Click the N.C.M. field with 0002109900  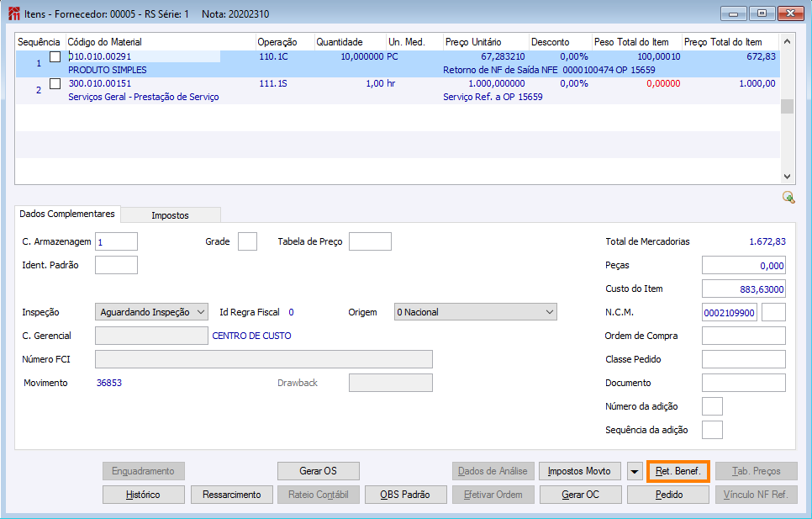coord(729,312)
